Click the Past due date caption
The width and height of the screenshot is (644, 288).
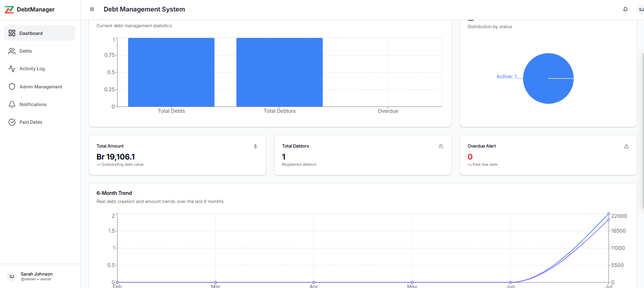485,164
